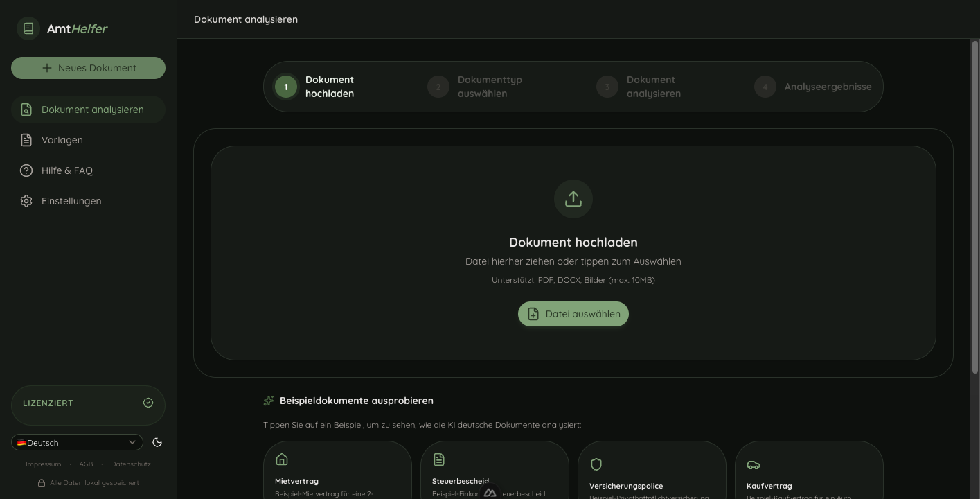Open the Impressum link

point(43,464)
